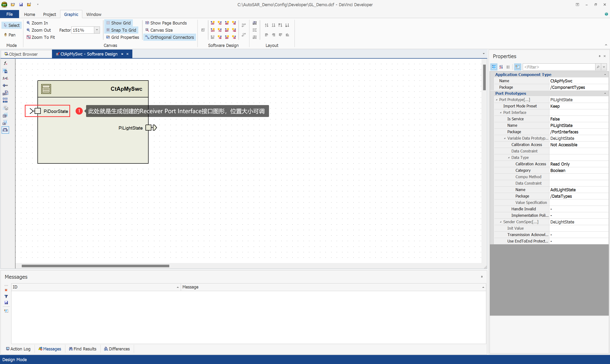Toggle Orthogonal Connectors option
Viewport: 610px width, 364px height.
170,37
